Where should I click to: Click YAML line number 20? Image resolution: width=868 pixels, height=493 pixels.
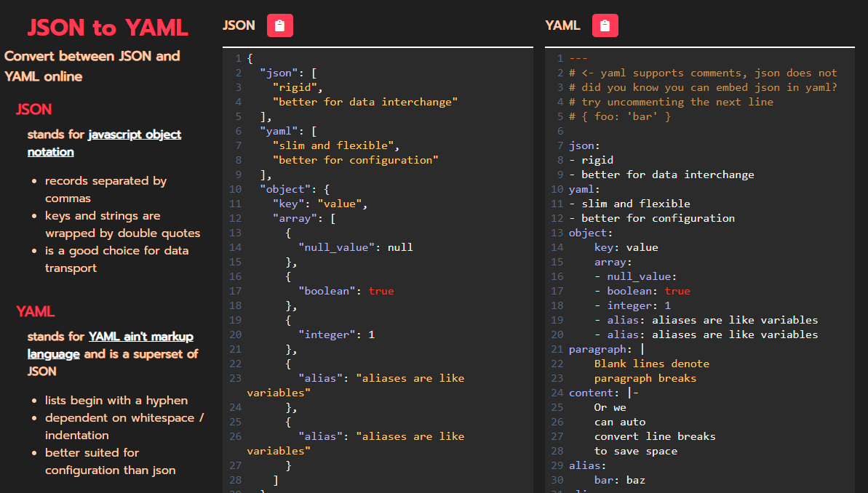(x=557, y=334)
